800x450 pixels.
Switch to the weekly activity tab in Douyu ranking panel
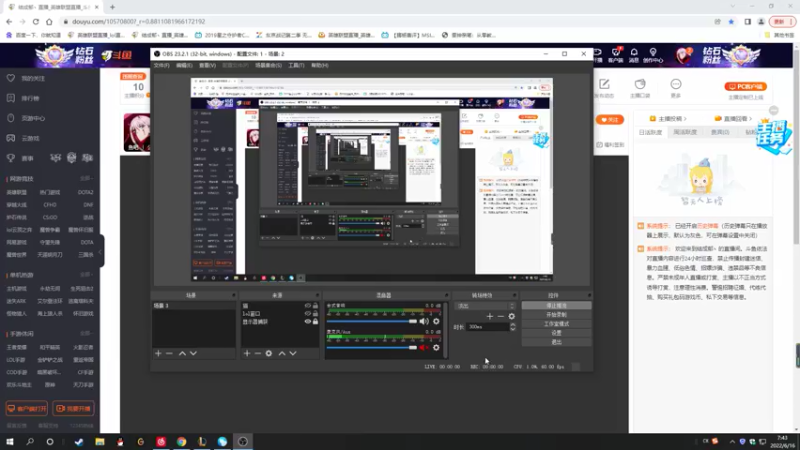pyautogui.click(x=685, y=132)
